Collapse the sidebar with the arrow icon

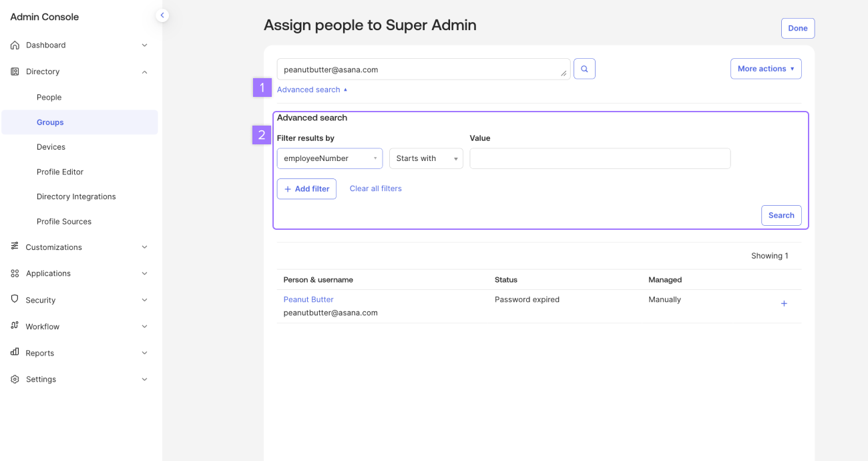162,15
